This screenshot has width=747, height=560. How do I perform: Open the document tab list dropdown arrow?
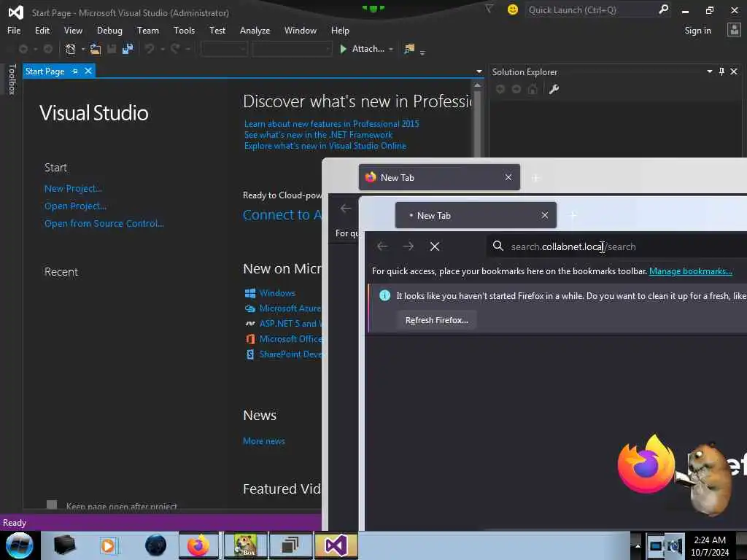coord(479,71)
